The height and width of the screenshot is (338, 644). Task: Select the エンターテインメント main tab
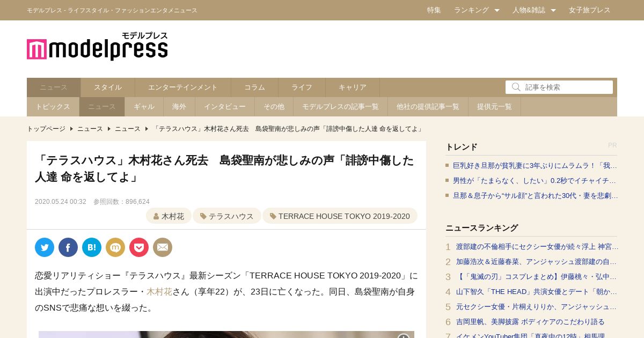[x=183, y=87]
